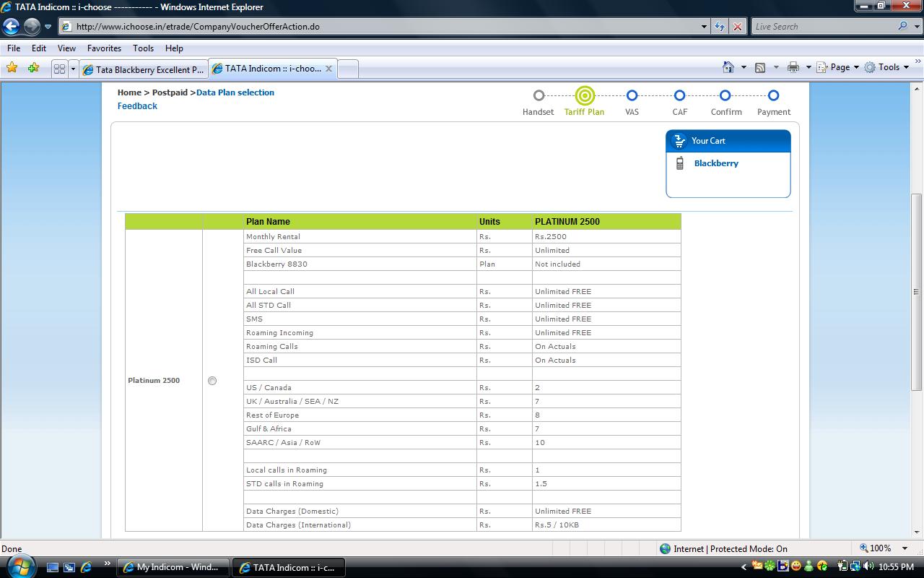Click the Stop loading icon
The image size is (924, 578).
point(737,27)
